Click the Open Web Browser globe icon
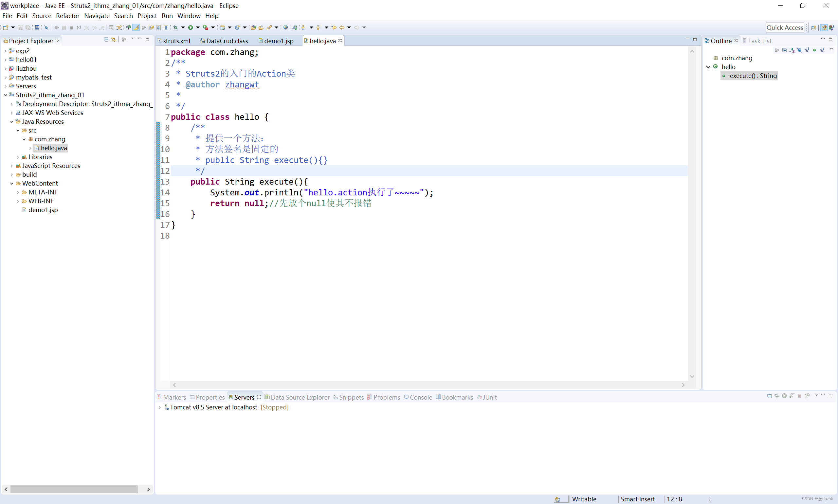This screenshot has width=838, height=504. tap(286, 27)
